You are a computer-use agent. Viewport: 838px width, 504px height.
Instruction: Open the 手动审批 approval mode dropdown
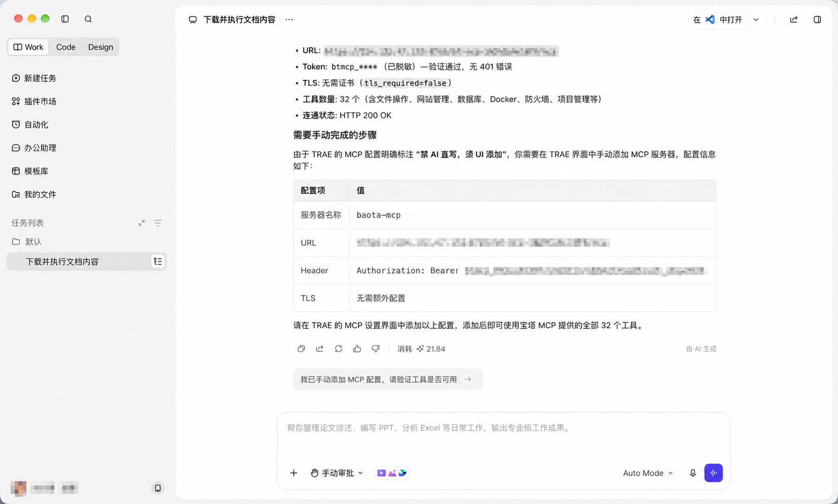(x=337, y=473)
